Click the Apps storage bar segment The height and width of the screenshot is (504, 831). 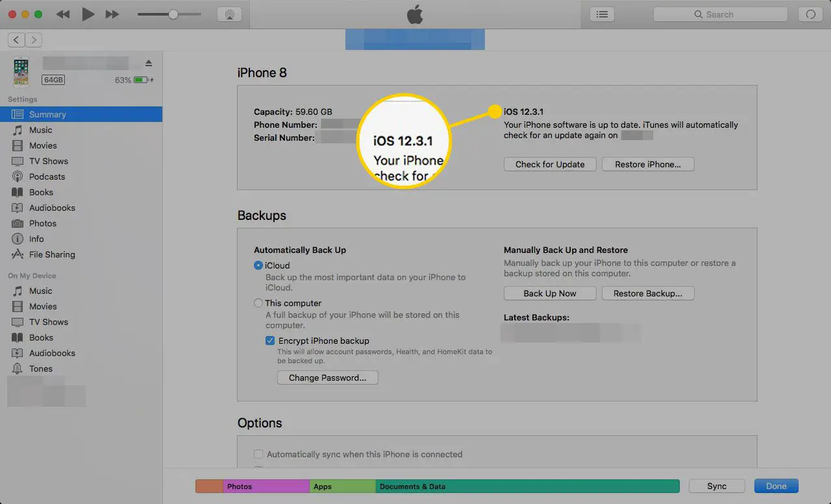click(x=343, y=486)
